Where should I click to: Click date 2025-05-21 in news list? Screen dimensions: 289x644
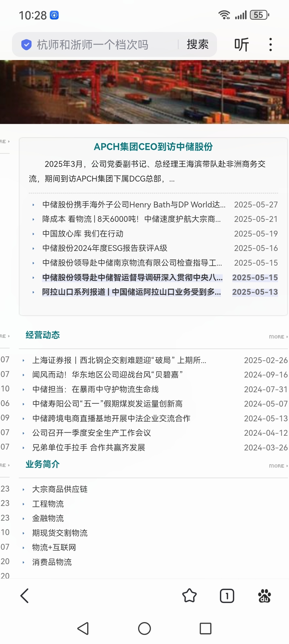256,219
